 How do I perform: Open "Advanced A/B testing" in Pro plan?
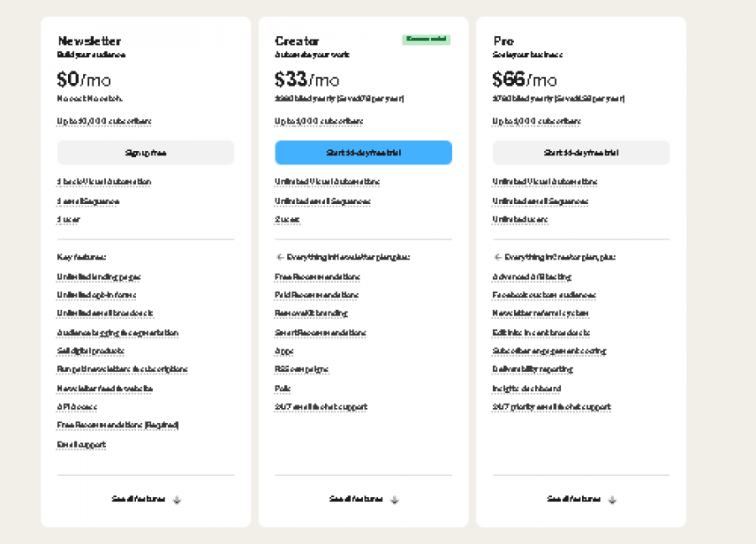tap(532, 276)
